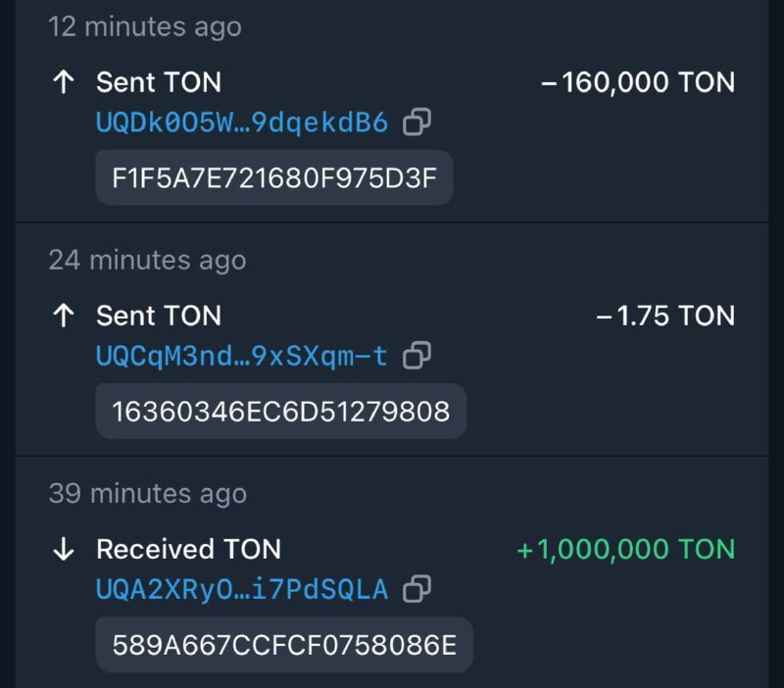Viewport: 784px width, 688px height.
Task: Open the UQCqM3nd…9xSXqm-t address link
Action: pos(242,355)
